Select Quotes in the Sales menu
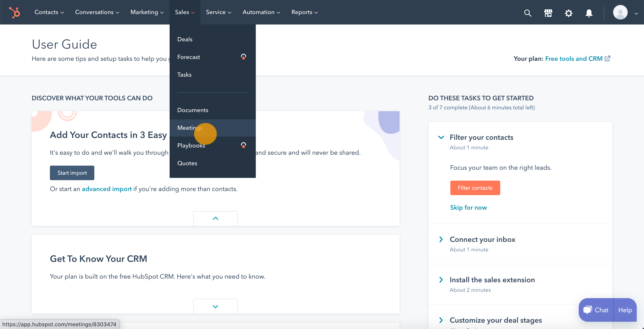Image resolution: width=644 pixels, height=329 pixels. pos(212,163)
